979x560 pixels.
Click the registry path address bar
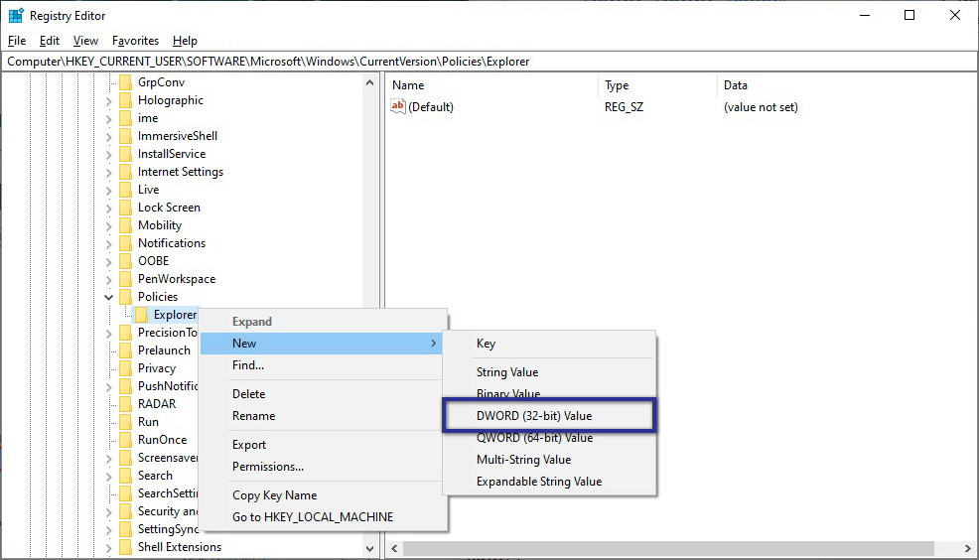[x=489, y=62]
